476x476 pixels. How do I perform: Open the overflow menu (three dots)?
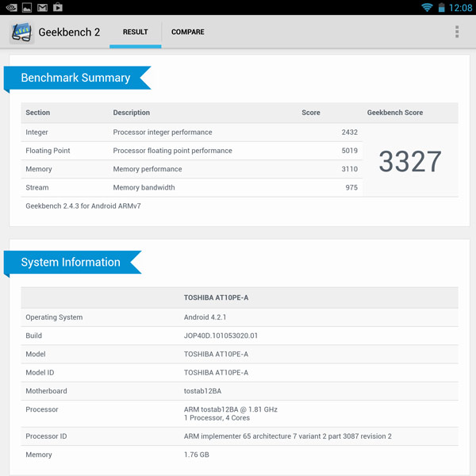457,32
